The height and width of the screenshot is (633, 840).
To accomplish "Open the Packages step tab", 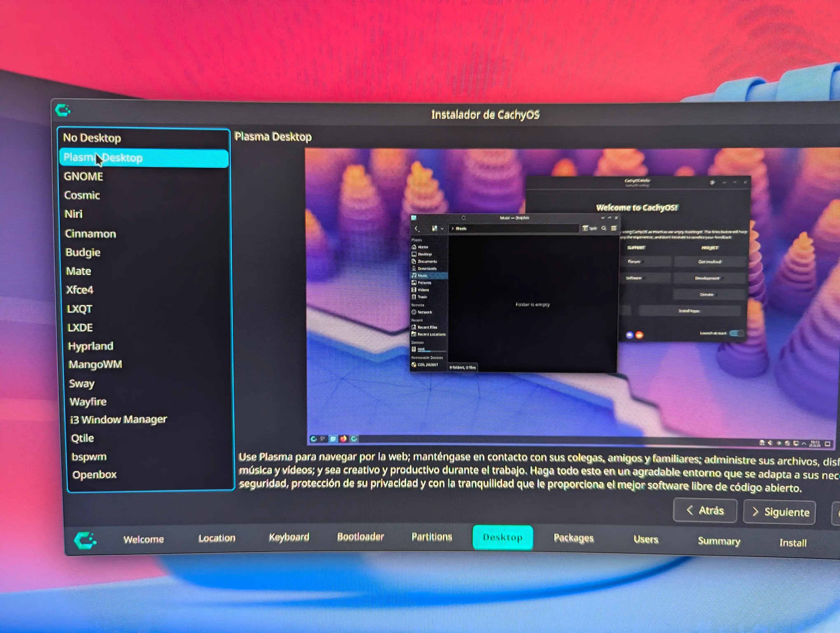I will 573,538.
